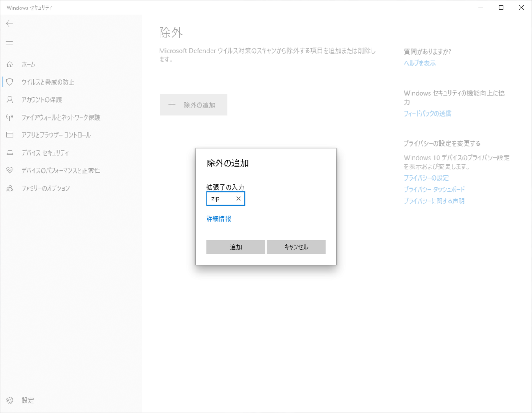The image size is (532, 413).
Task: Select ウイルスと脅威の防止 in the sidebar
Action: click(48, 82)
